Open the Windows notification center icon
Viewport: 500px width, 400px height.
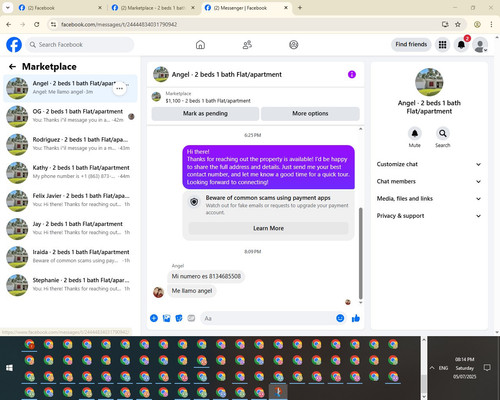(x=487, y=368)
